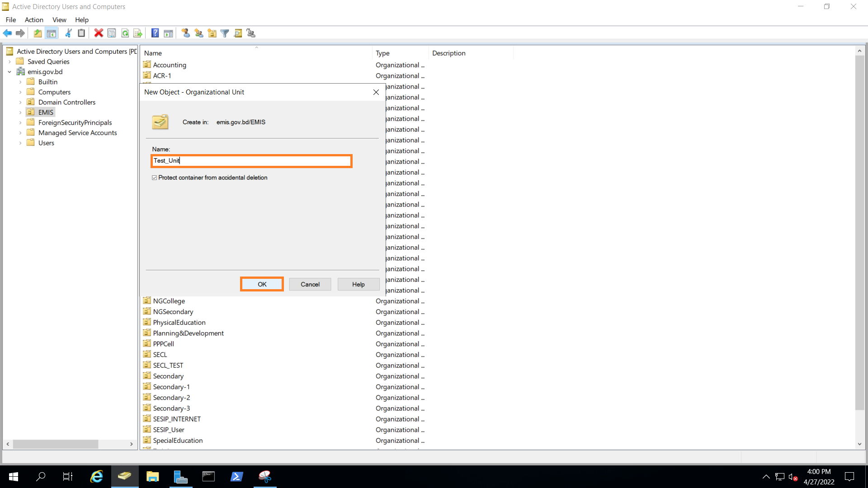
Task: Create a new user via toolbar icon
Action: 185,33
